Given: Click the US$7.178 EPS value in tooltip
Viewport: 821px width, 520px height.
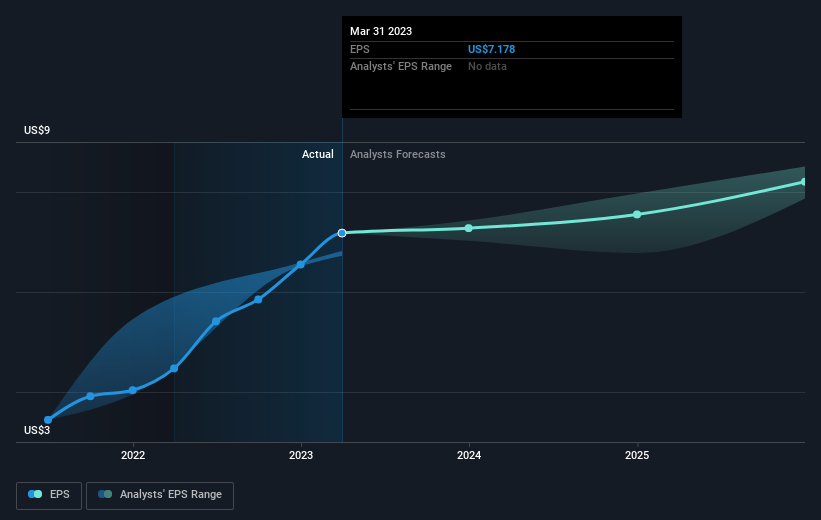Looking at the screenshot, I should point(491,49).
